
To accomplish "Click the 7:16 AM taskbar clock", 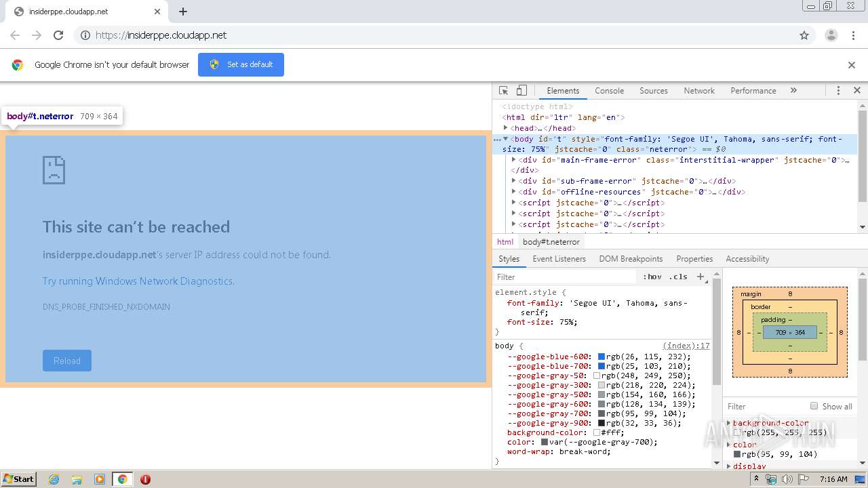I will click(833, 479).
